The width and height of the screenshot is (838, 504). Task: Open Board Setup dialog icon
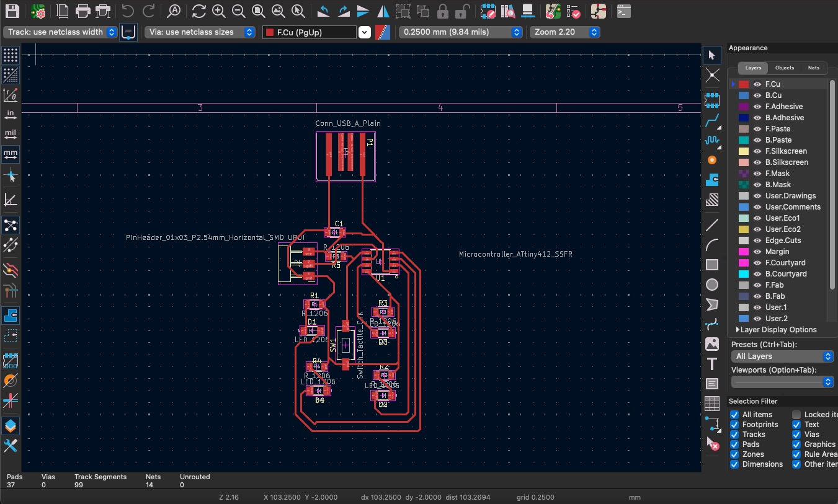pyautogui.click(x=38, y=11)
